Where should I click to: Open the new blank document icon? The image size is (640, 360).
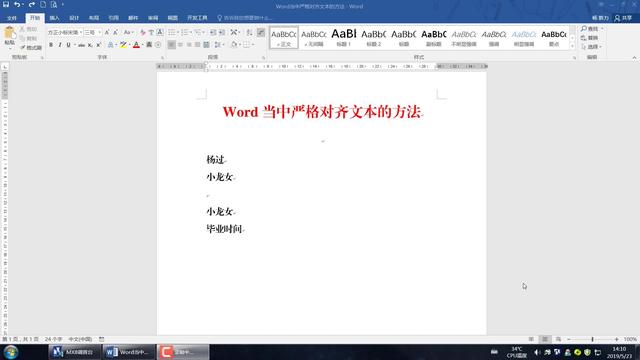coord(43,5)
